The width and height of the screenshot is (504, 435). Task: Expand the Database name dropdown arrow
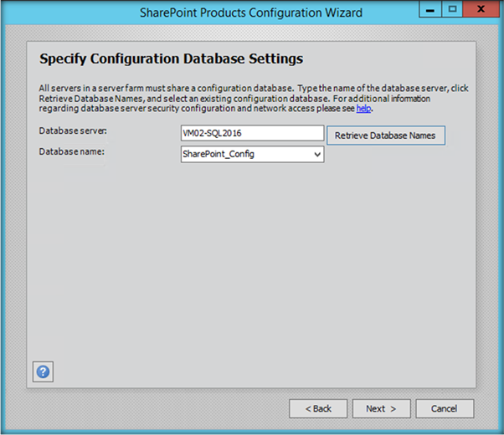(x=316, y=155)
